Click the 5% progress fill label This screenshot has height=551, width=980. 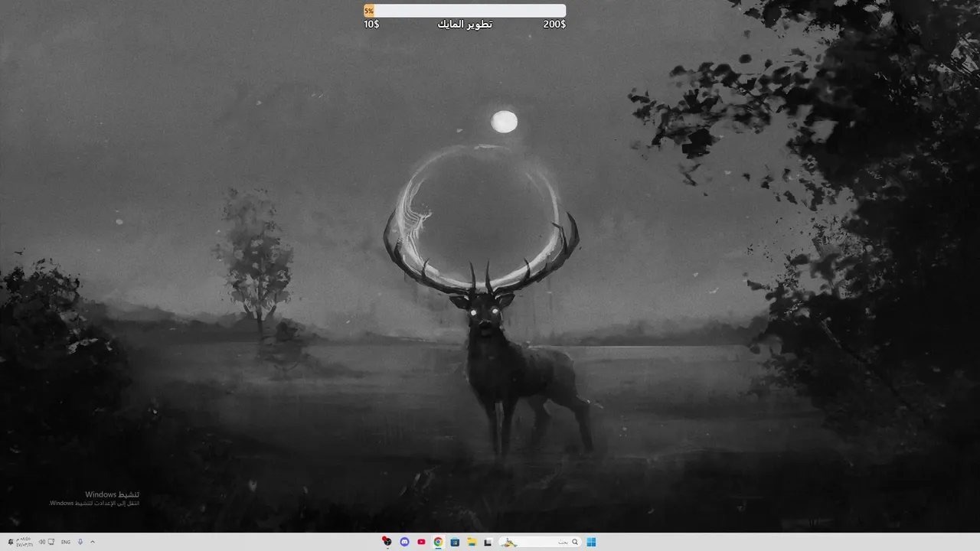(369, 11)
